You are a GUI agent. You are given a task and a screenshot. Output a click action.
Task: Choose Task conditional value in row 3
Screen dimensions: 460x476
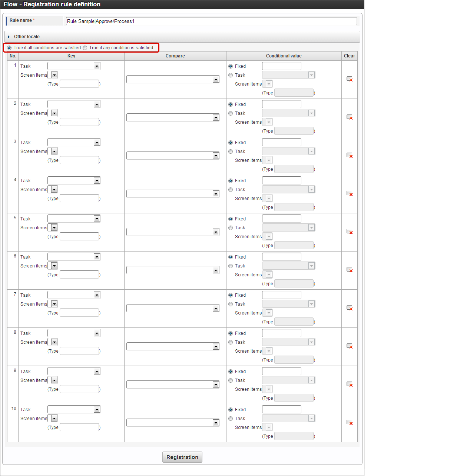231,152
